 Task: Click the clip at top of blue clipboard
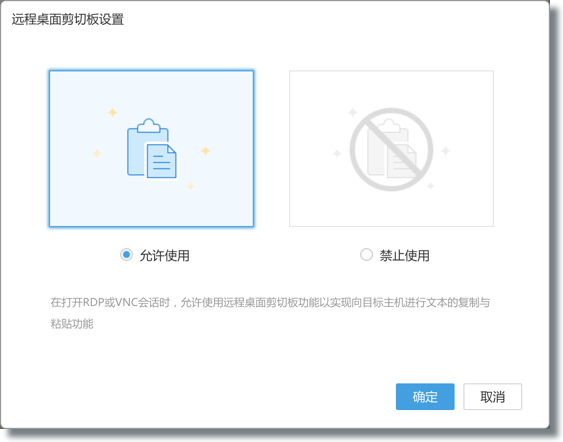148,125
